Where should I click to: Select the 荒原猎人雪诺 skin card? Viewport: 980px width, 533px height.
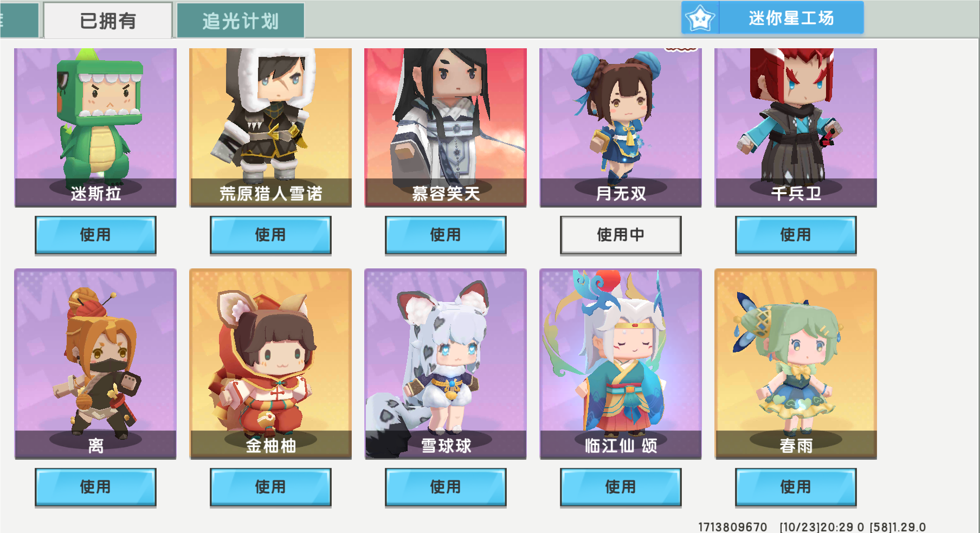(270, 127)
